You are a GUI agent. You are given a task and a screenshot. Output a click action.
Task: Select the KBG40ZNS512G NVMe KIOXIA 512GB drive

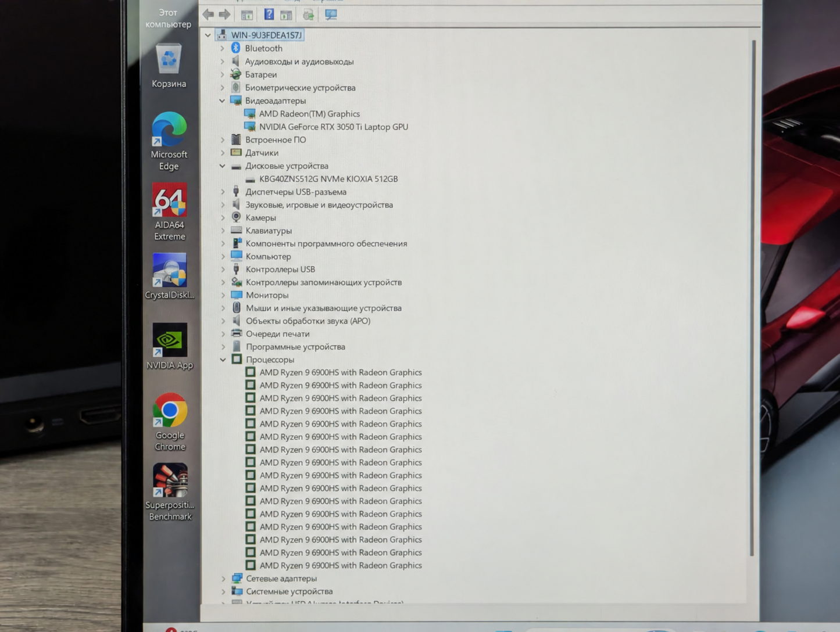328,179
